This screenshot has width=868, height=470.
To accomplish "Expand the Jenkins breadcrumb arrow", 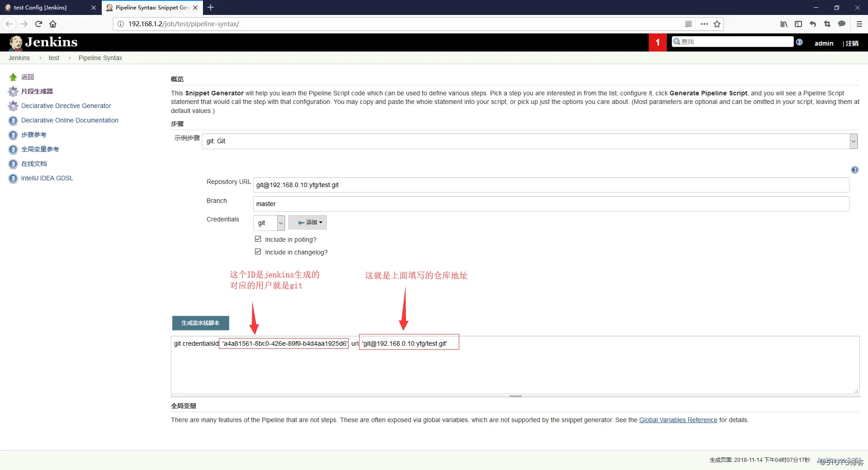I will point(40,58).
